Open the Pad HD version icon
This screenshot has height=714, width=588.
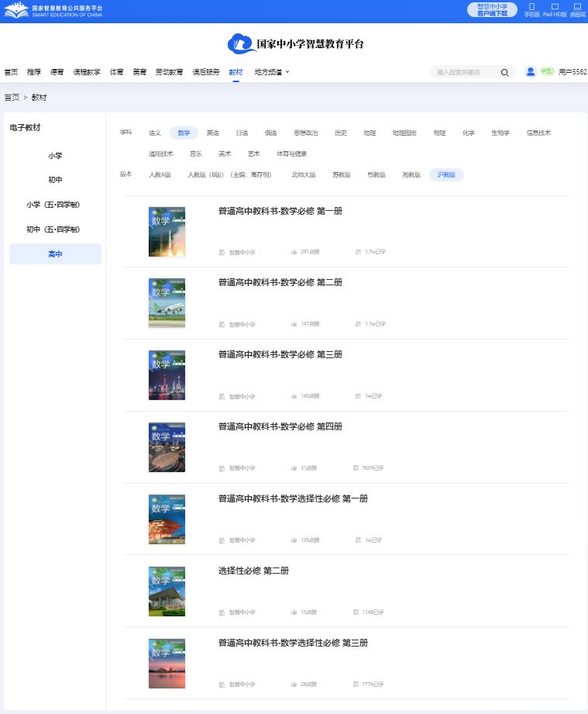555,7
